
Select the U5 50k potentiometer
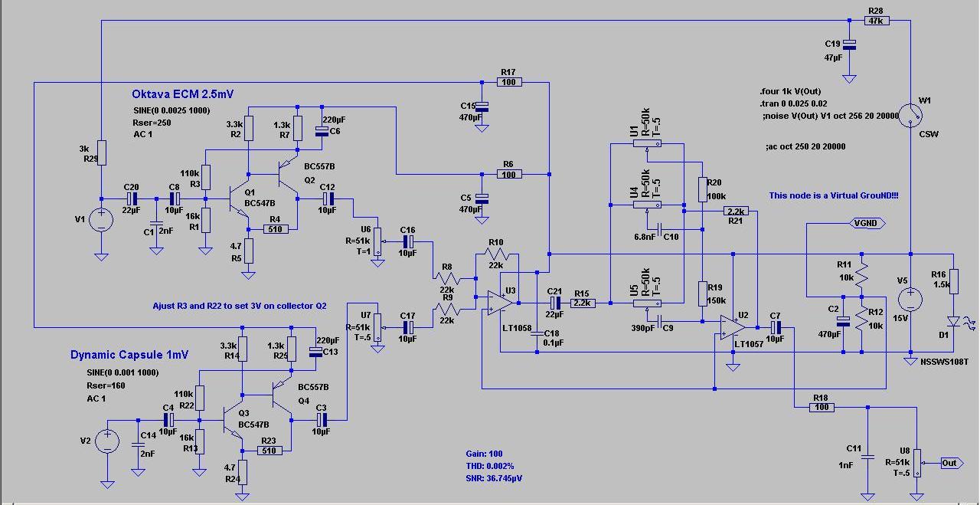[x=648, y=303]
